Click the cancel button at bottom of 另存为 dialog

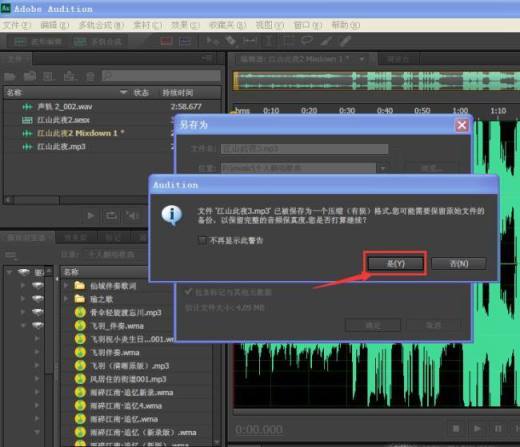pyautogui.click(x=433, y=325)
